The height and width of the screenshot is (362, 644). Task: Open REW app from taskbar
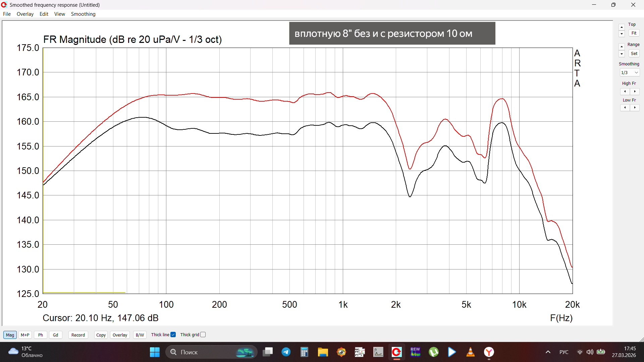point(415,352)
